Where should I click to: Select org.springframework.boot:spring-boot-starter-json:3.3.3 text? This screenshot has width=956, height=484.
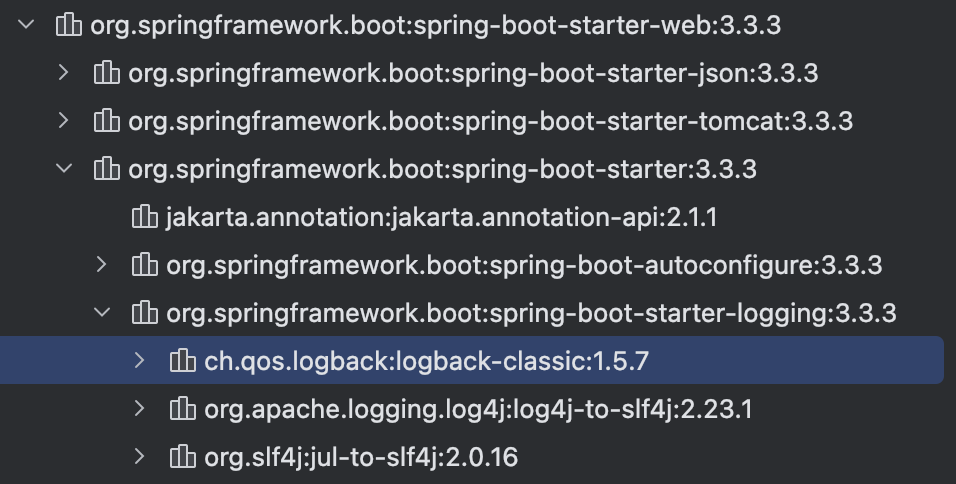473,74
